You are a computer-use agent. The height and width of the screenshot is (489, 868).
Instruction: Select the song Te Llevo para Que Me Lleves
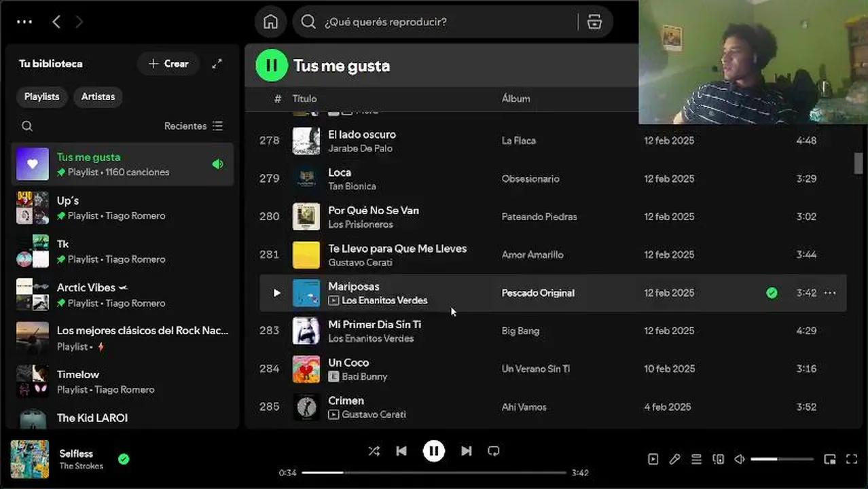[x=397, y=249]
